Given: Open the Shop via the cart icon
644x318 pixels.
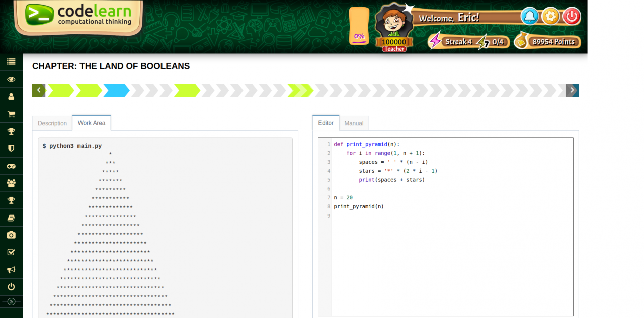Looking at the screenshot, I should (11, 114).
